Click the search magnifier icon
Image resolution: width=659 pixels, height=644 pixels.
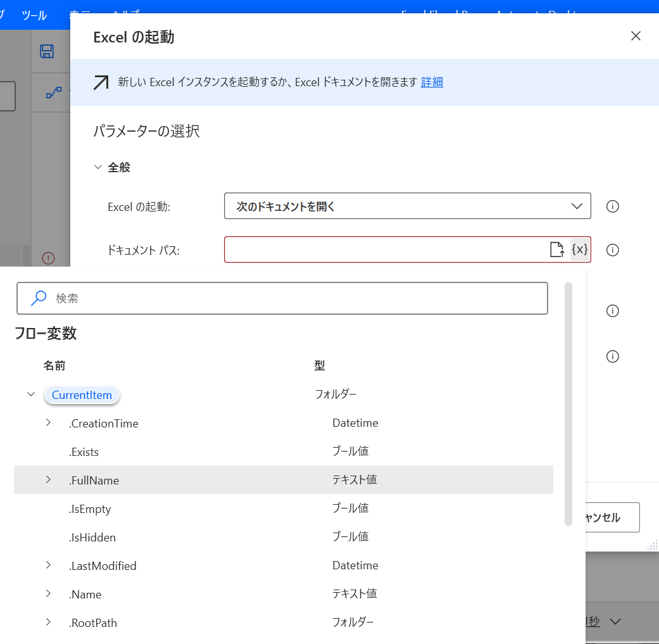click(x=38, y=298)
